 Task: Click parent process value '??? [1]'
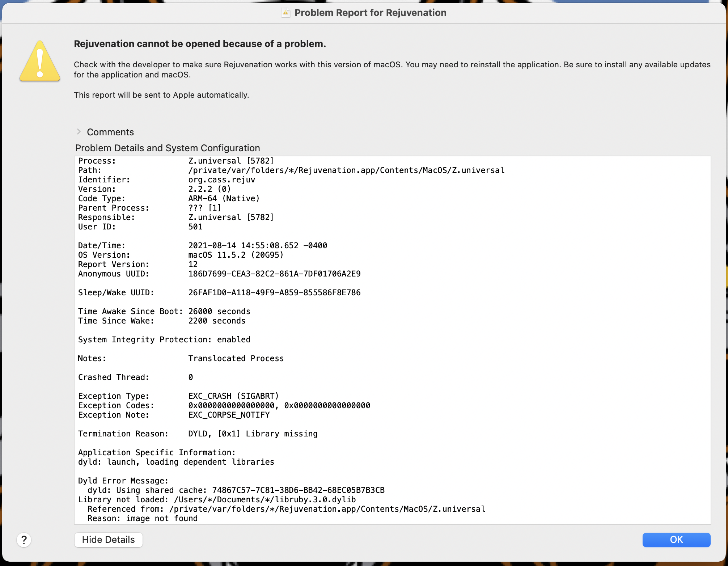pyautogui.click(x=204, y=208)
